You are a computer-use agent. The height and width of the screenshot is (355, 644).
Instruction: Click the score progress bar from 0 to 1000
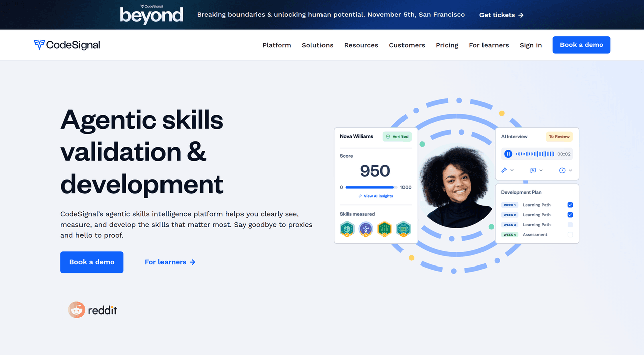(x=372, y=187)
